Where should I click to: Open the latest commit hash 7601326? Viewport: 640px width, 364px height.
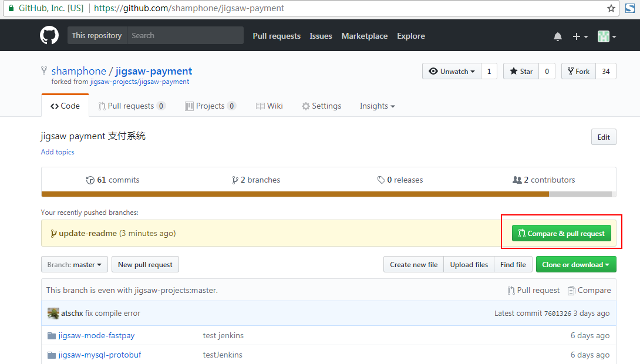pos(558,314)
